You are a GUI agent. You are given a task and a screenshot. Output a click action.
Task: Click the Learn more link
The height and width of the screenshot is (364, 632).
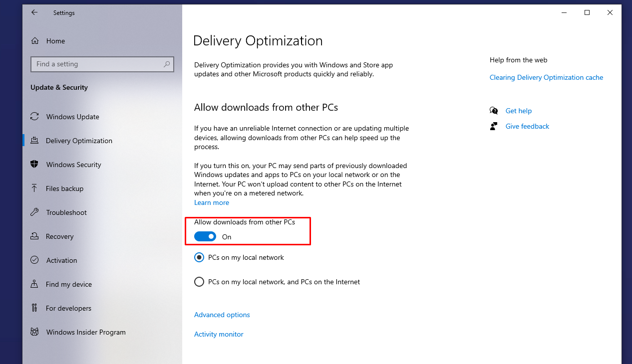211,202
